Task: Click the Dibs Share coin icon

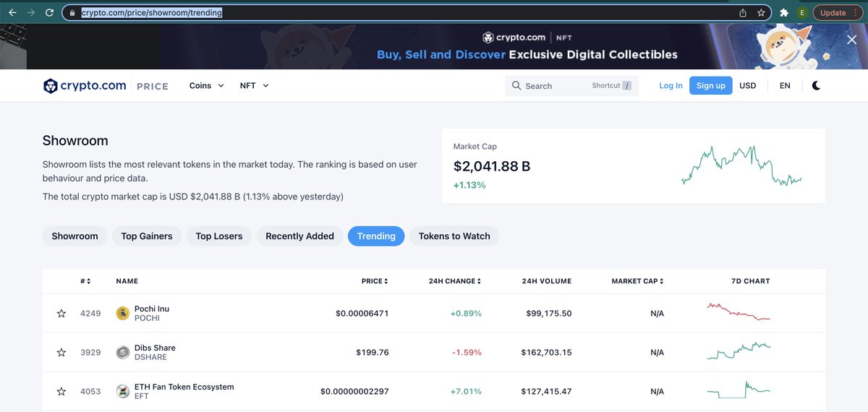Action: [123, 352]
